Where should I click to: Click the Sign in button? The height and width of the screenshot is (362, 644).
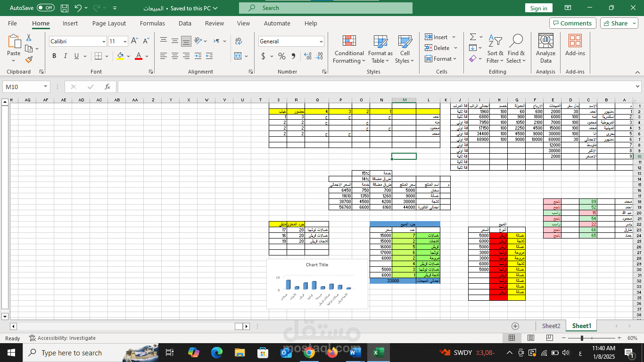coord(538,8)
